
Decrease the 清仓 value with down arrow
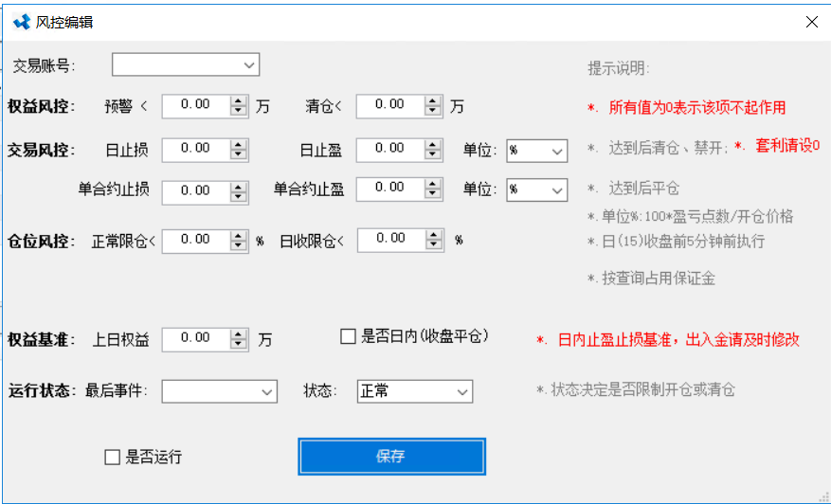tap(433, 111)
